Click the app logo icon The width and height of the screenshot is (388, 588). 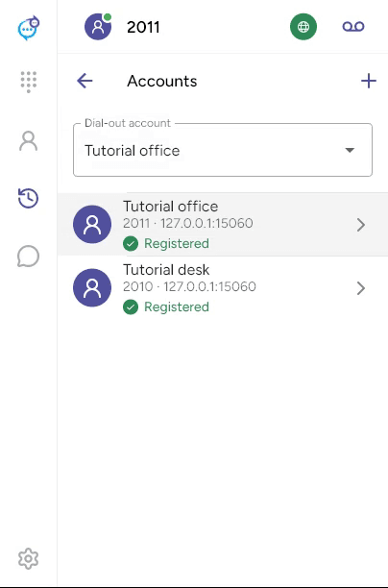click(29, 28)
